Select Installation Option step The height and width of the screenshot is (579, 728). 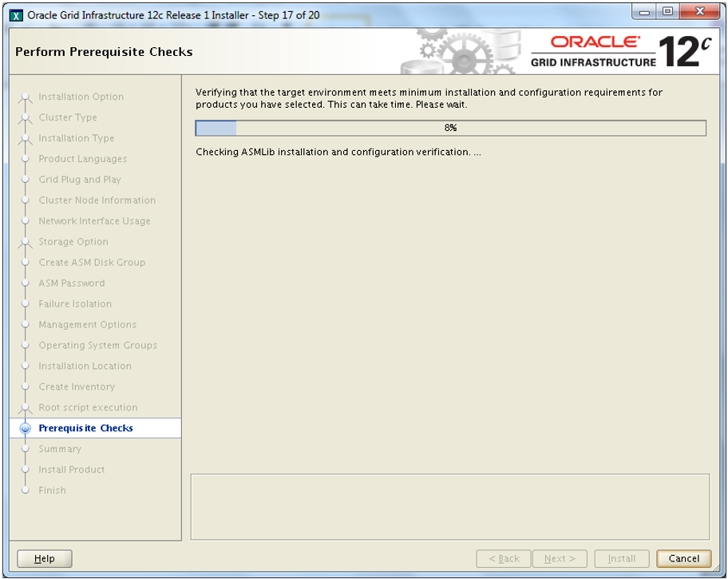pos(81,97)
